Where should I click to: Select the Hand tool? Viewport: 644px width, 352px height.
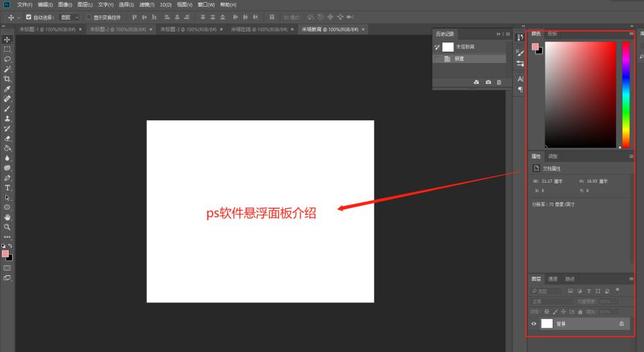coord(7,217)
